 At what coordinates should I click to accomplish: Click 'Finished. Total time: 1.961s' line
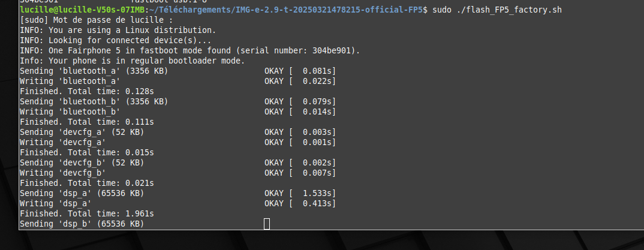87,214
